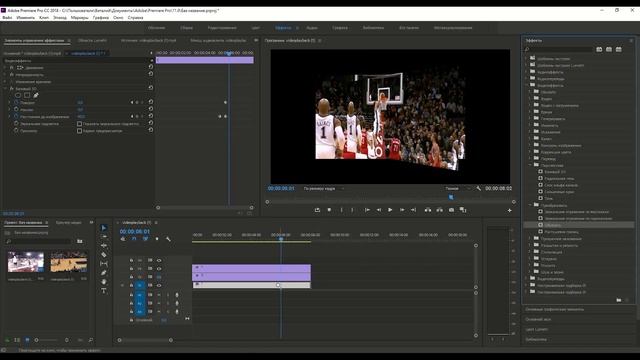The width and height of the screenshot is (640, 360).
Task: Click Go to In point button
Action: pos(367,210)
